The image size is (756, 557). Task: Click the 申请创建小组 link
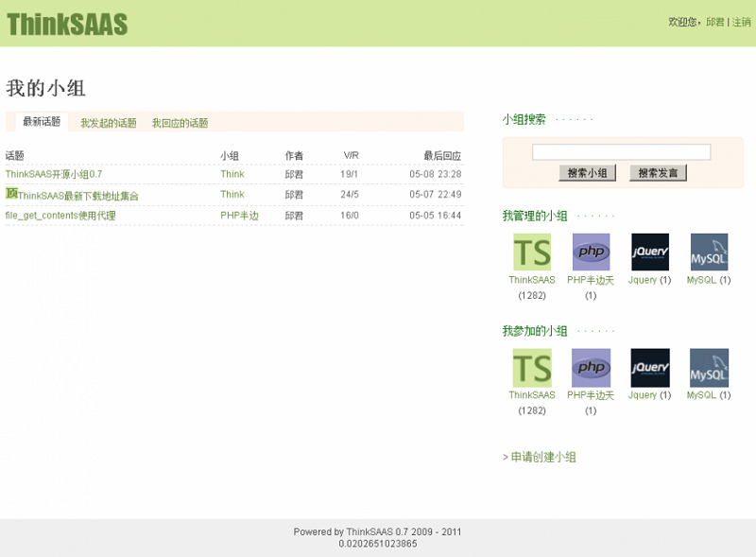(x=543, y=457)
